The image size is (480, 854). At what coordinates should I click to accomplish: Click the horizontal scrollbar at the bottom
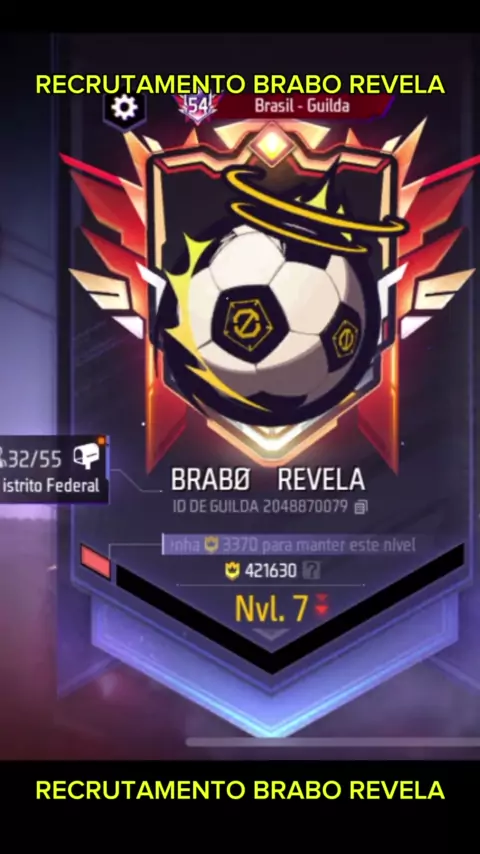[x=333, y=742]
